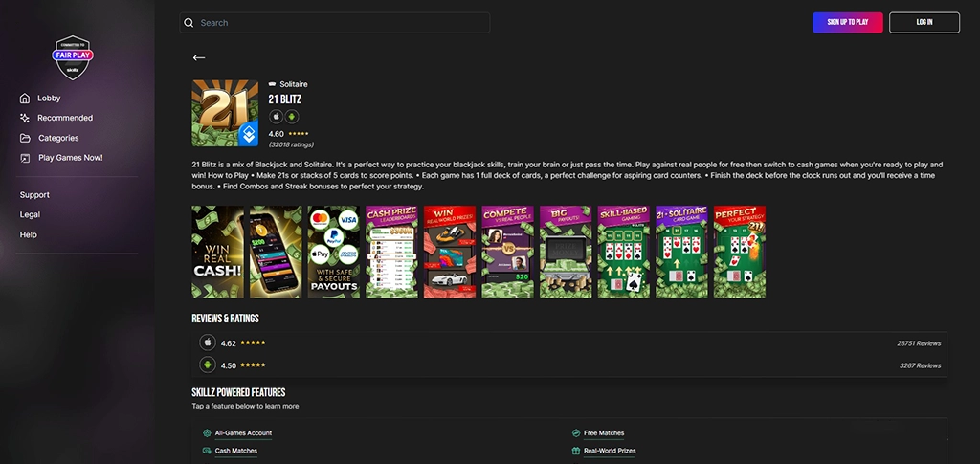Expand the Cash Matches feature

point(235,451)
